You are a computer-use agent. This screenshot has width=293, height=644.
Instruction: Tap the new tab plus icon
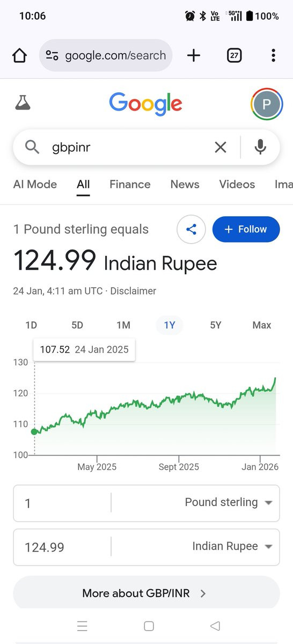[x=194, y=55]
